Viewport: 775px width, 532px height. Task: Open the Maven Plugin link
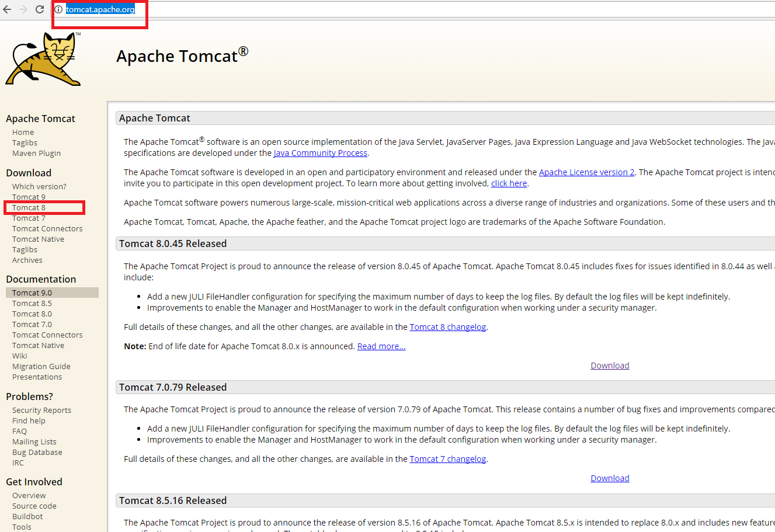coord(36,154)
